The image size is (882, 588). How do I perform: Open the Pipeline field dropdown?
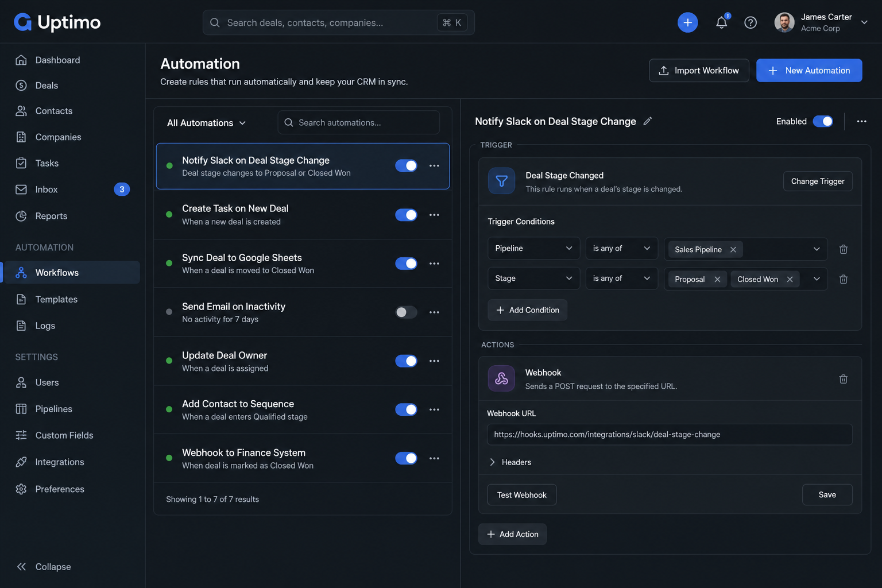(x=533, y=248)
